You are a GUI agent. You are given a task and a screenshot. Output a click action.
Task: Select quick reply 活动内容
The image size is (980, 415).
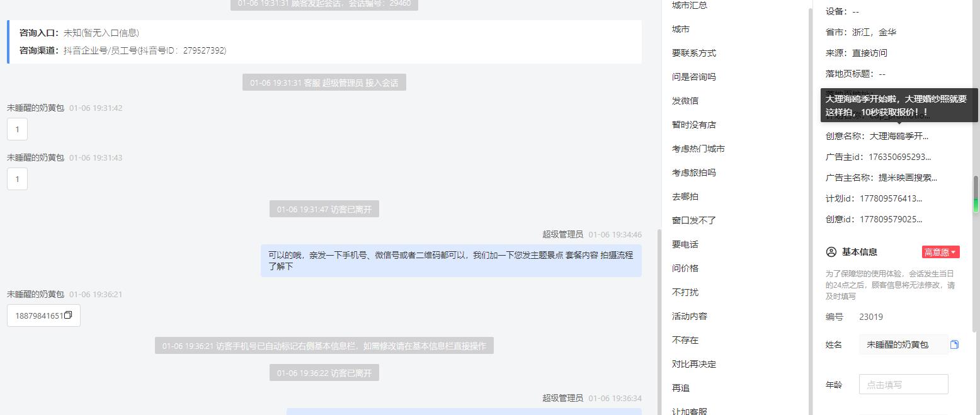point(689,316)
